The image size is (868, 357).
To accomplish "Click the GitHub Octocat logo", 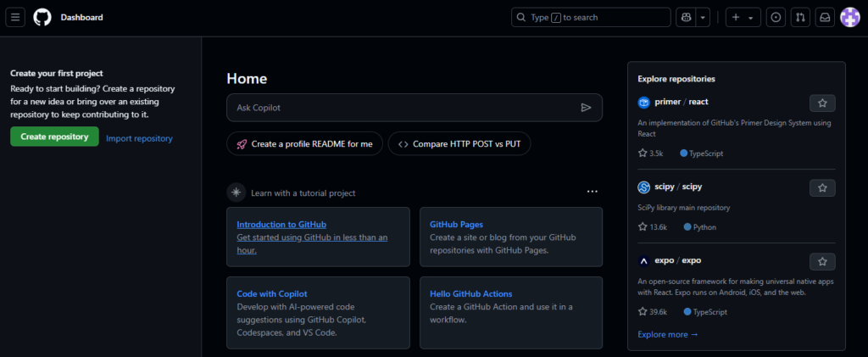I will [x=42, y=17].
